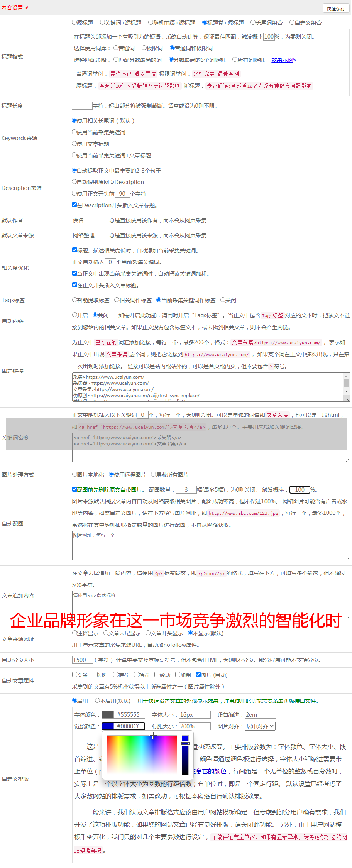Select 使用正文开头前 N 个字符 option
Screen dimensions: 352x868
click(74, 193)
